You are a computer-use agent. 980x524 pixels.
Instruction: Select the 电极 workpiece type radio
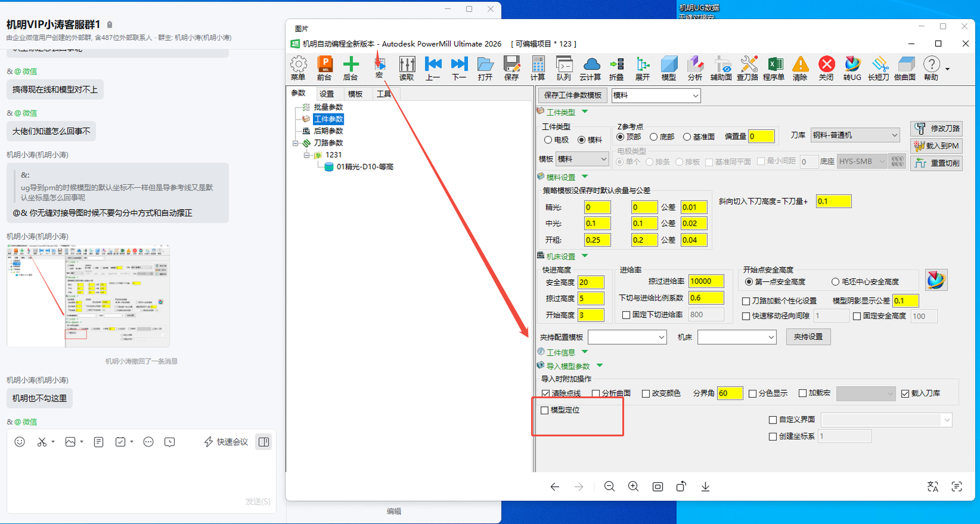click(548, 140)
